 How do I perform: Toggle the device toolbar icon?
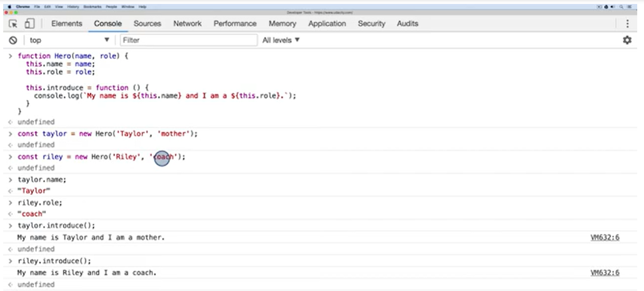point(30,24)
